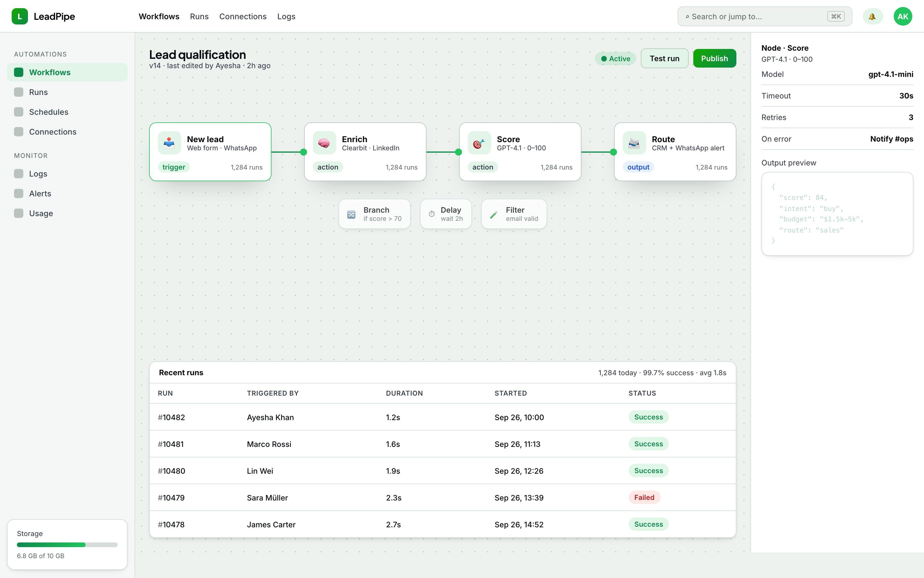Open Runs in the sidebar

pos(67,92)
